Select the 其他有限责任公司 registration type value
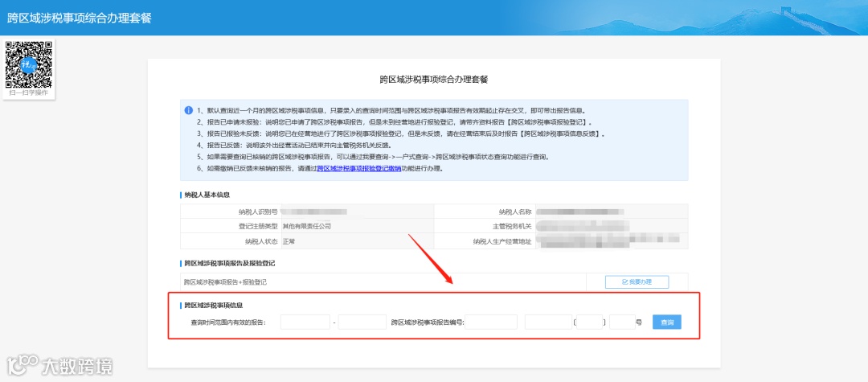868x382 pixels. click(x=307, y=226)
